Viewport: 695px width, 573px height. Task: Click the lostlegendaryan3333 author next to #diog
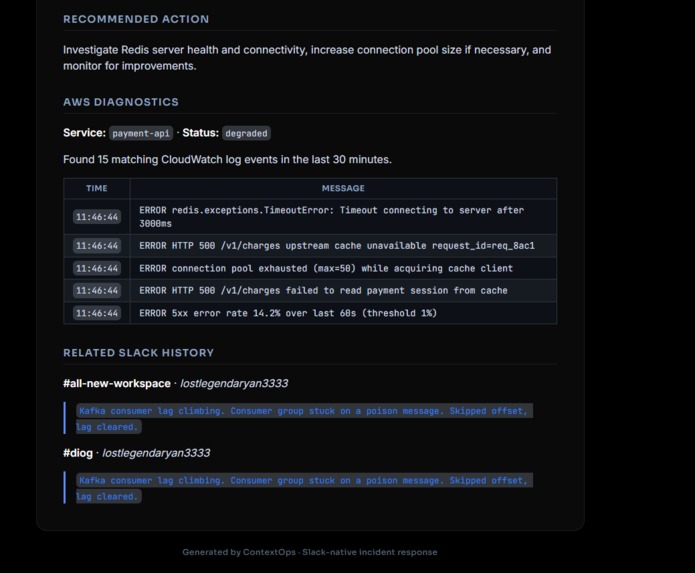[156, 453]
